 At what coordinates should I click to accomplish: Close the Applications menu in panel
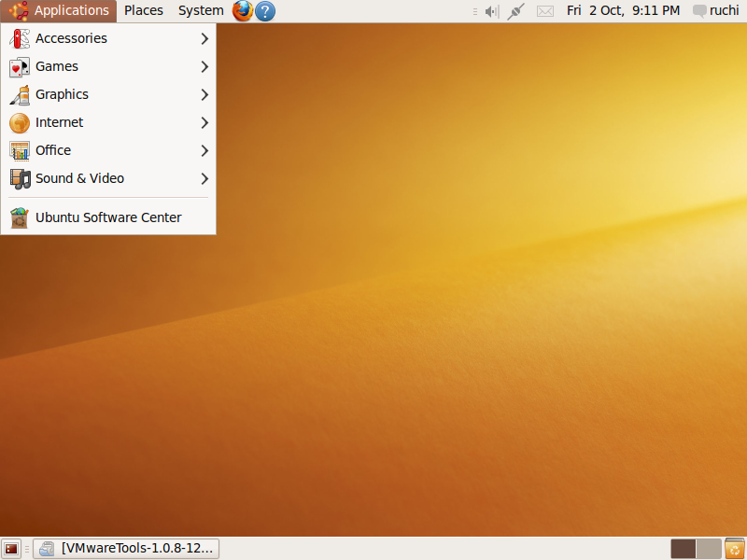(x=59, y=11)
